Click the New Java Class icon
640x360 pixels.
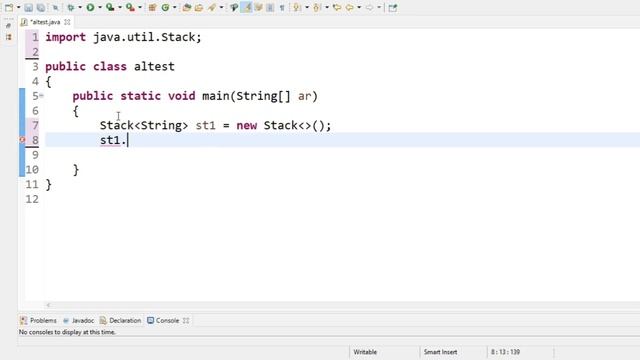click(x=165, y=7)
